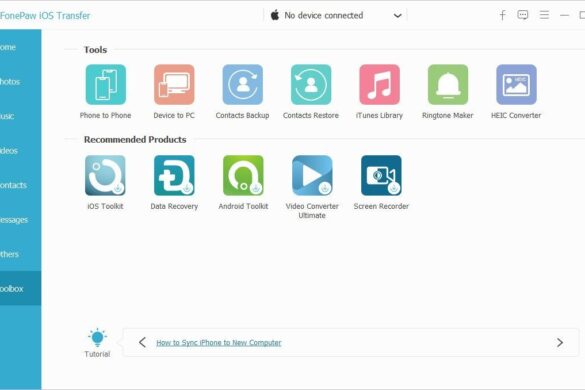Start the Contacts Restore tool
585x390 pixels.
[x=311, y=85]
